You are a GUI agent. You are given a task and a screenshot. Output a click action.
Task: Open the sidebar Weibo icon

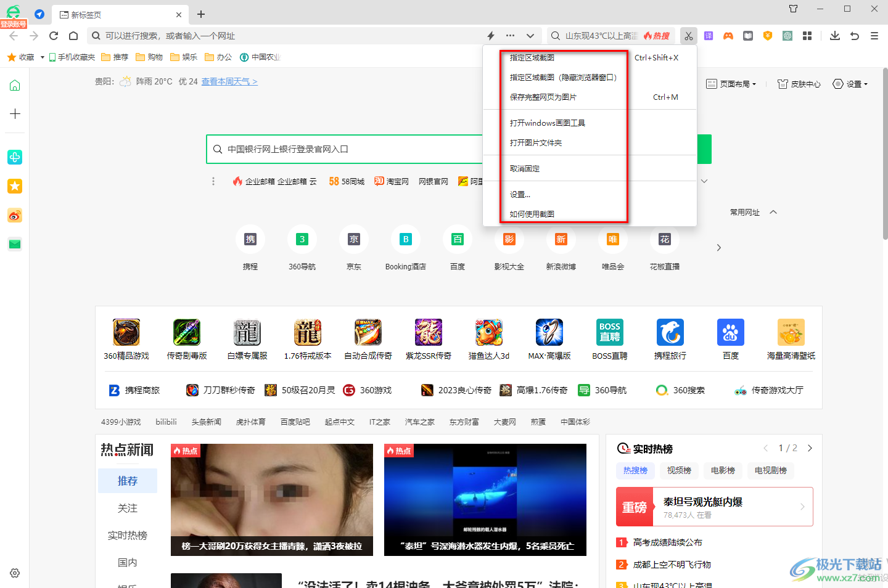pyautogui.click(x=15, y=215)
